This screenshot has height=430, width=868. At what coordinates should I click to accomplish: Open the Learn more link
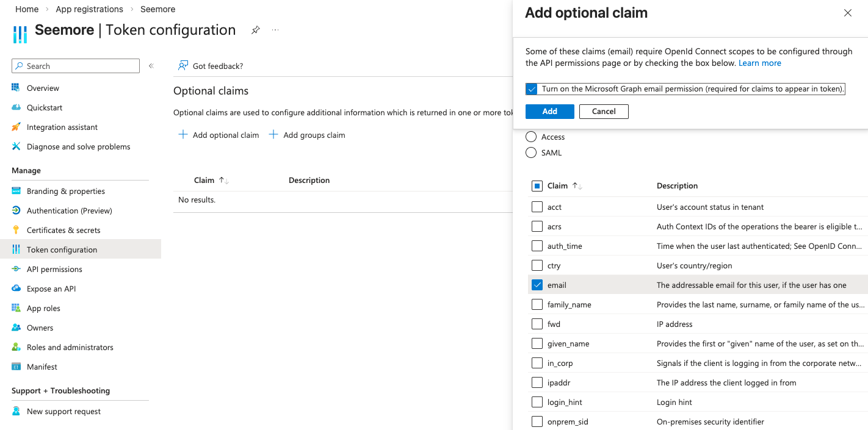click(x=759, y=62)
